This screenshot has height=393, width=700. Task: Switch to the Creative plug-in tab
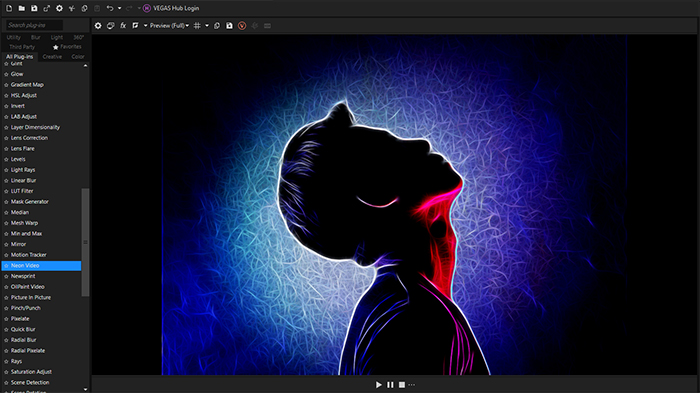tap(52, 57)
